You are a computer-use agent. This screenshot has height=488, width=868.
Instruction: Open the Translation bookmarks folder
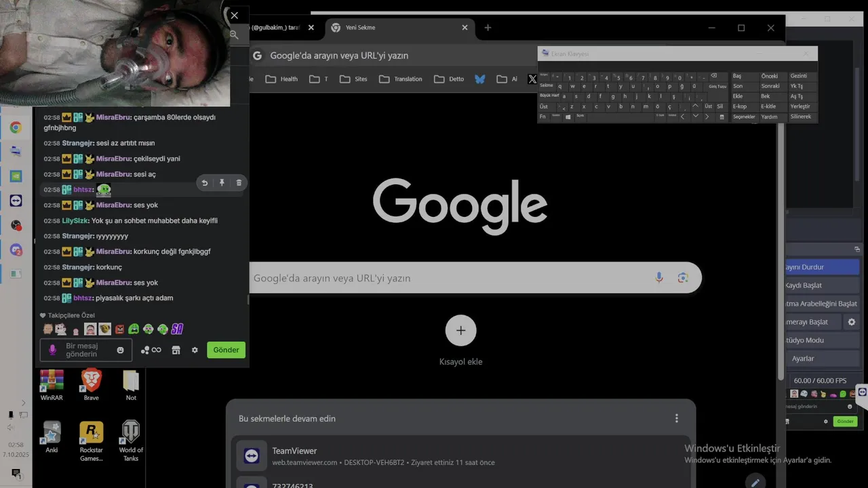pyautogui.click(x=400, y=79)
